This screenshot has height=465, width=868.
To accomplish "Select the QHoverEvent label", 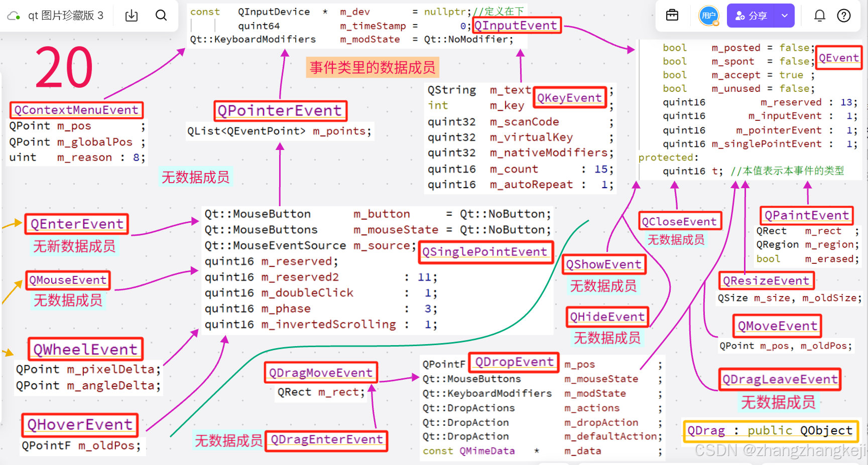I will [x=80, y=425].
